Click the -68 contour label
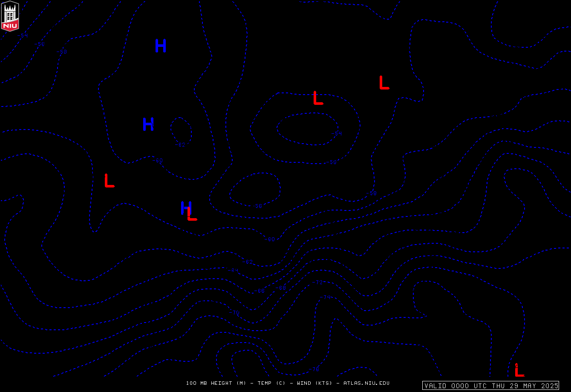 (x=281, y=288)
